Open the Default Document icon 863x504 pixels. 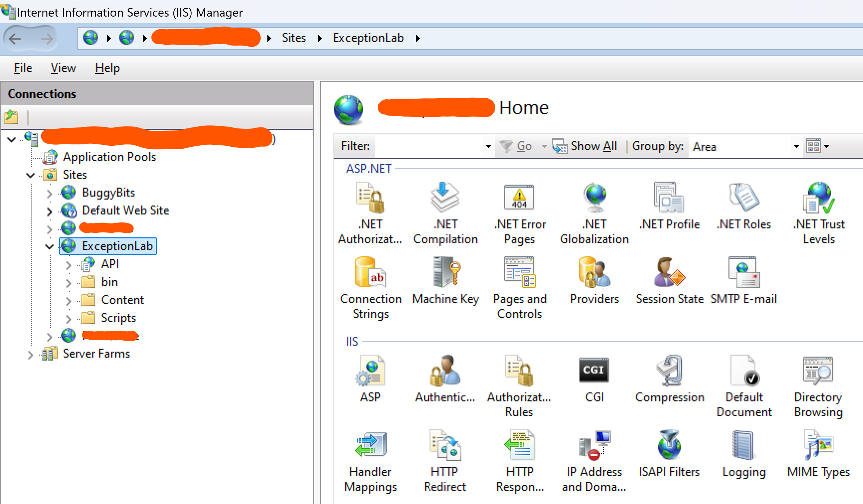point(743,370)
